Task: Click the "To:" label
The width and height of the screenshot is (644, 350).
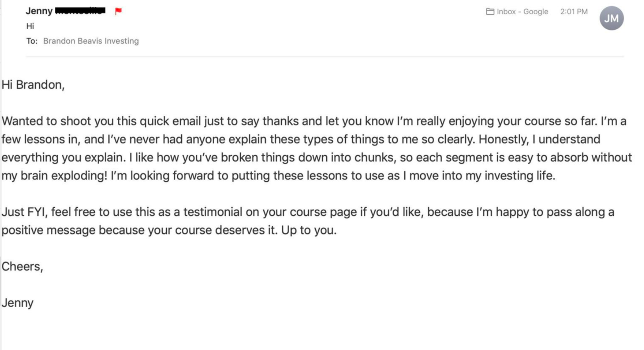Action: (x=32, y=41)
